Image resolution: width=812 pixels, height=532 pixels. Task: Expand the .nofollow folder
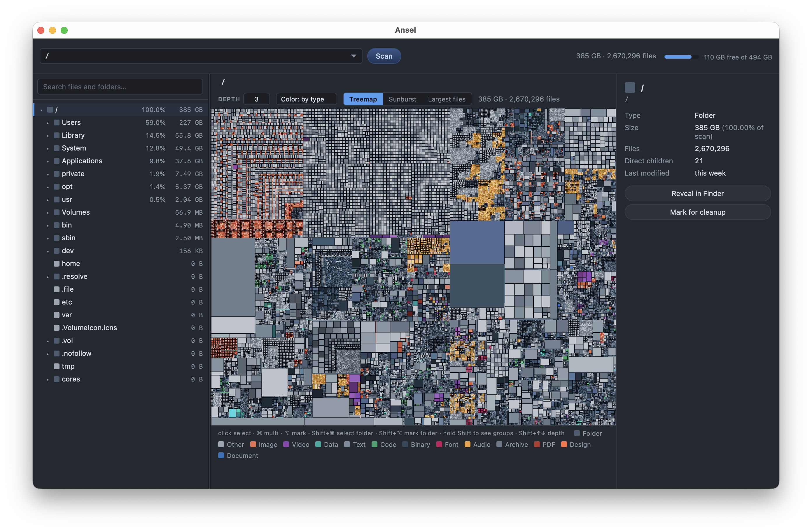[x=48, y=354]
